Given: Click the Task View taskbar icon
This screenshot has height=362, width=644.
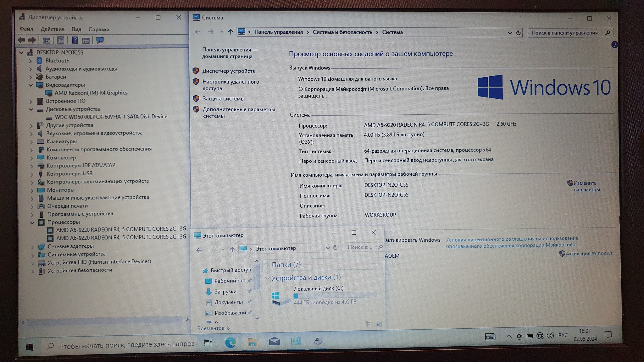Looking at the screenshot, I should click(x=208, y=343).
